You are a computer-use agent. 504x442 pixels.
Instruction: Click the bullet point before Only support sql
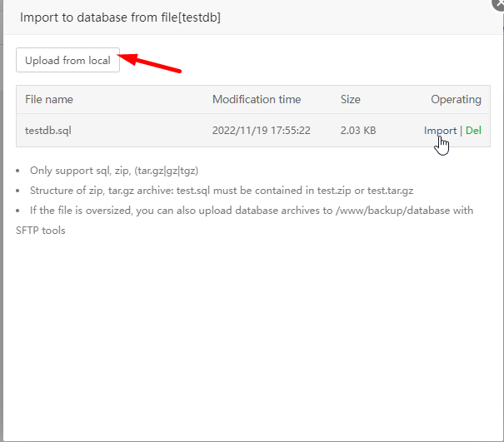(x=17, y=171)
